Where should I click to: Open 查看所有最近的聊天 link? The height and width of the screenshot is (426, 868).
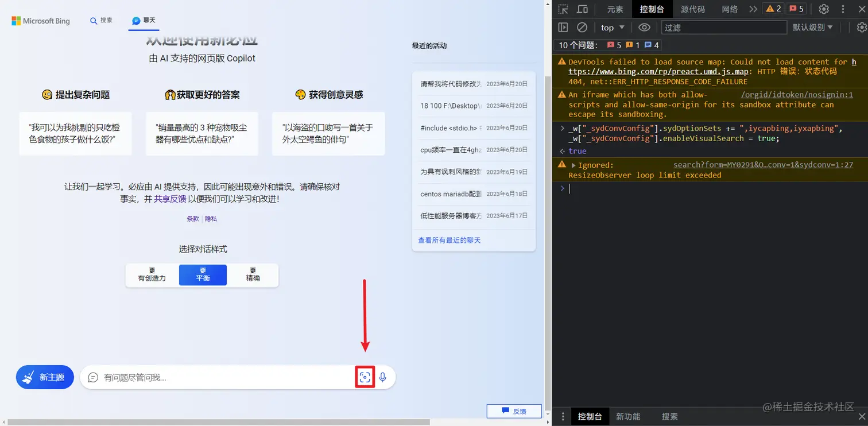pyautogui.click(x=449, y=240)
